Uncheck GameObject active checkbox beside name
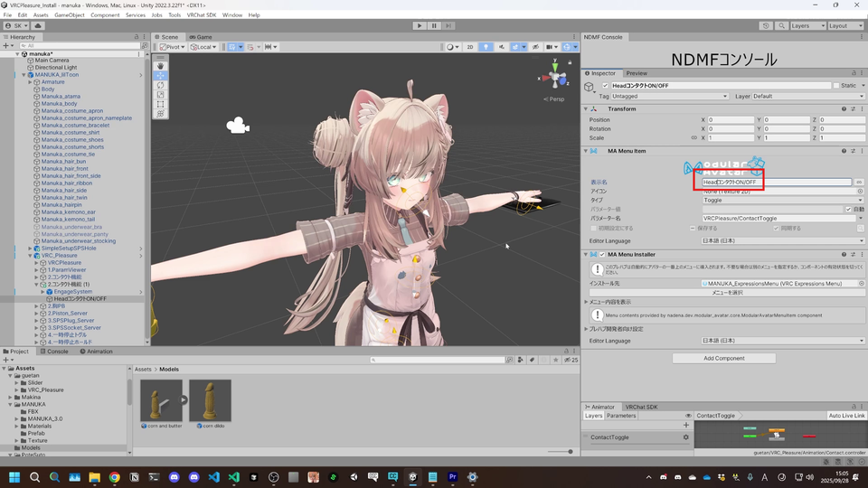 click(605, 86)
